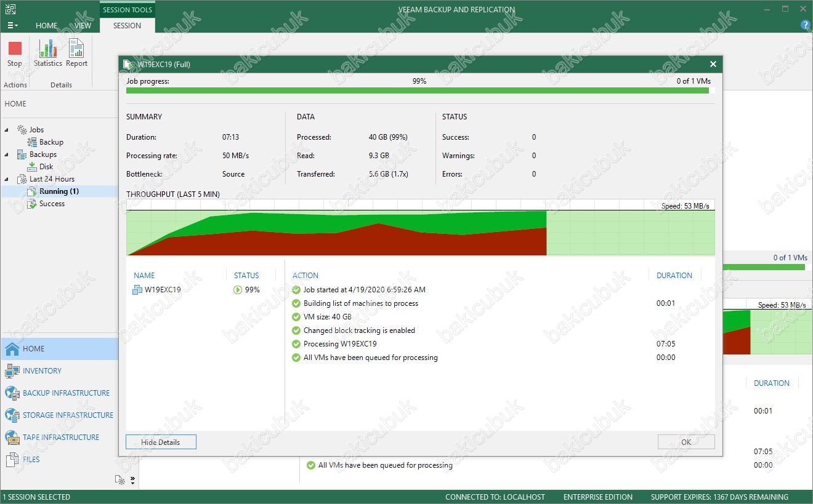Click the throughput graph in the dialog

pyautogui.click(x=420, y=226)
